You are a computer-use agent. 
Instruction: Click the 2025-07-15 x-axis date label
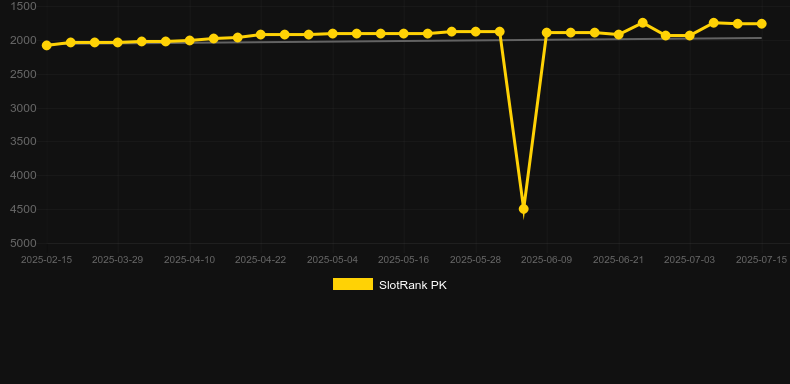[761, 260]
